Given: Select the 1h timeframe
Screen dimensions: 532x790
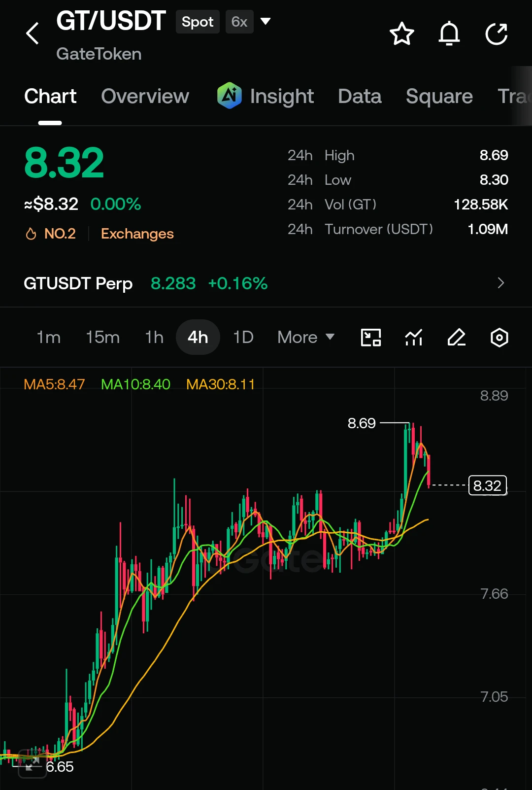Looking at the screenshot, I should (154, 338).
